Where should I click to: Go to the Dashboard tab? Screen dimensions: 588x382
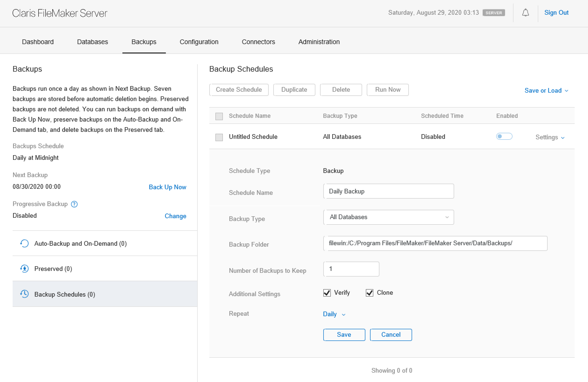tap(38, 42)
